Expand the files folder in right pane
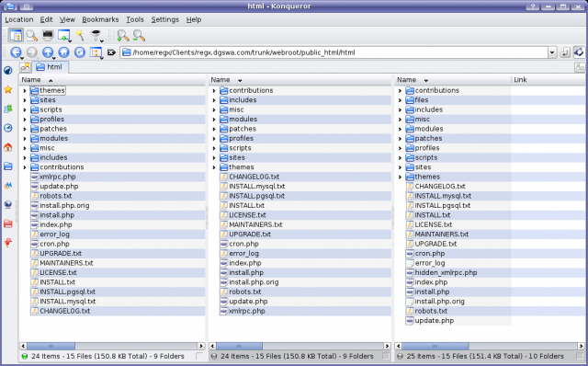This screenshot has height=366, width=588. click(x=400, y=100)
